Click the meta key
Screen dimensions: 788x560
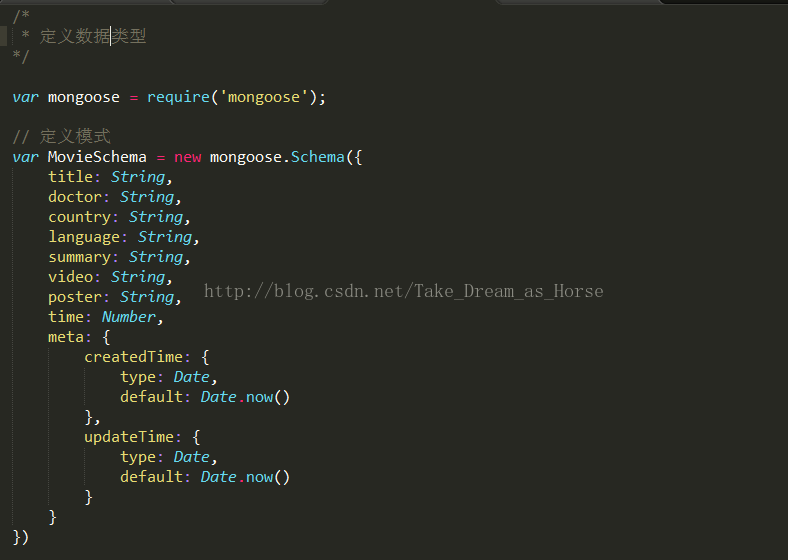(x=66, y=337)
